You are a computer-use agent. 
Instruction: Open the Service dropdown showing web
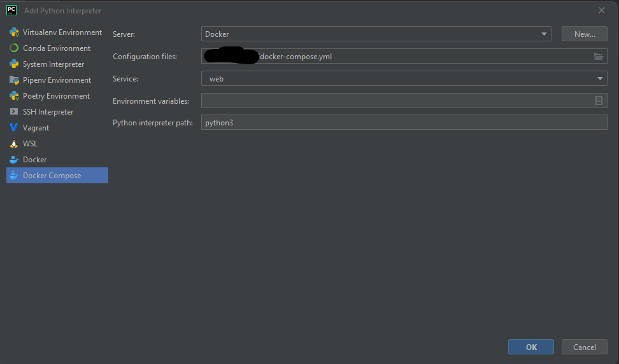(404, 78)
